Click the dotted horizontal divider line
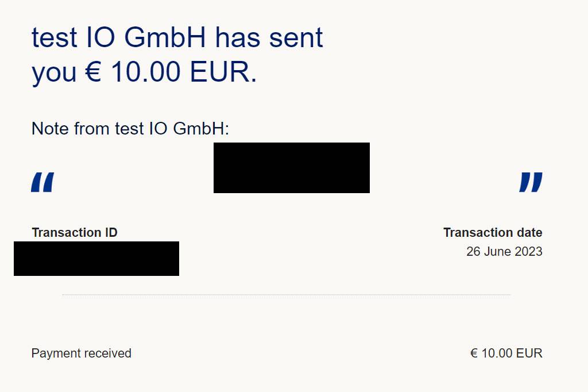 tap(287, 295)
